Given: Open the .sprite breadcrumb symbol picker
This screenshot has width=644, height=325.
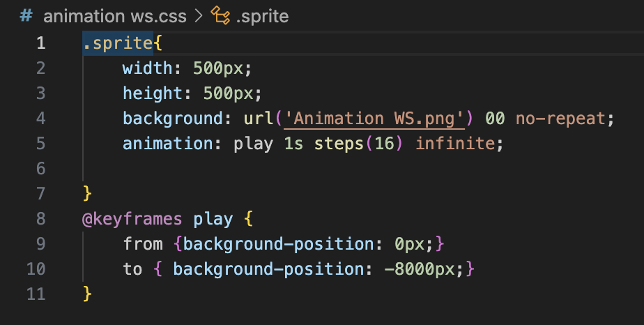Looking at the screenshot, I should [x=262, y=15].
